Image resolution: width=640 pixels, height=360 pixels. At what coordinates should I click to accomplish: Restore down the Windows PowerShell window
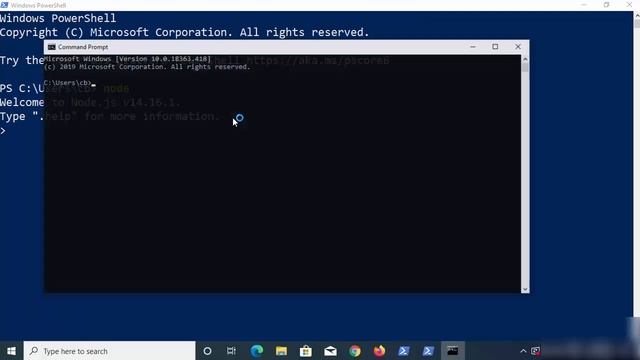pos(606,5)
